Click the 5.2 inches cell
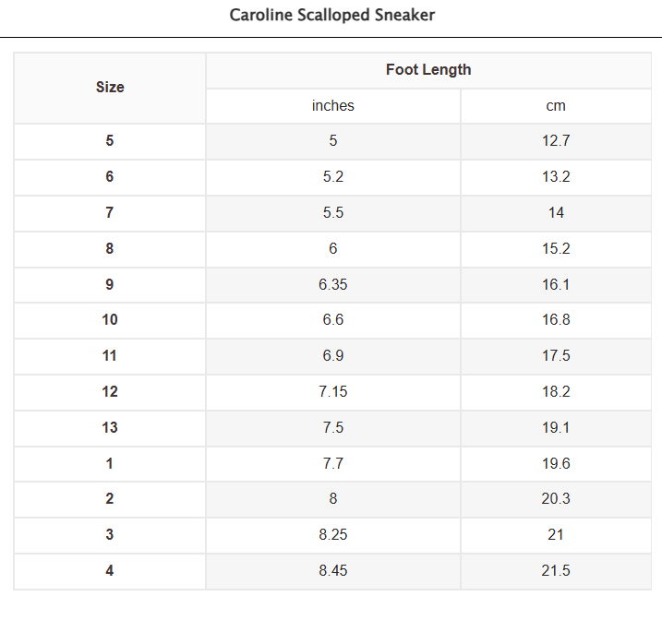The image size is (662, 644). (x=333, y=177)
